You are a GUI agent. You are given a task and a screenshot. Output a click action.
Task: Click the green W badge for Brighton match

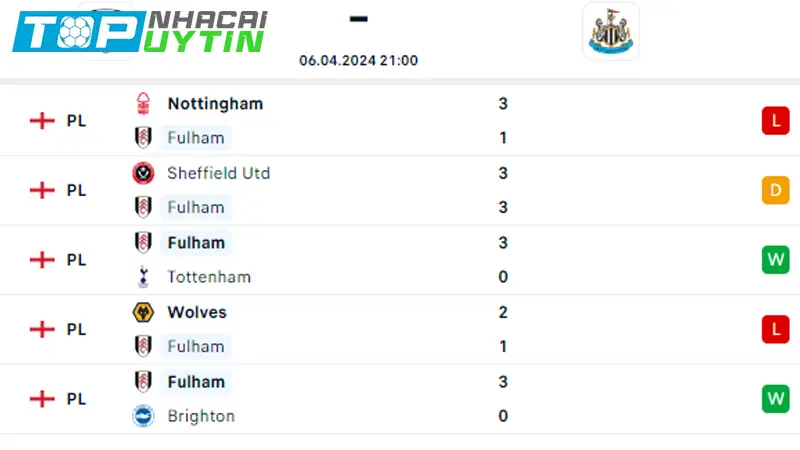click(775, 399)
